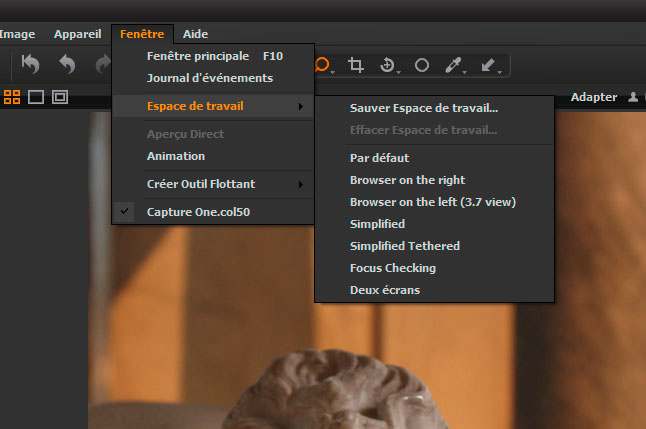Select the orange loupe tool
The height and width of the screenshot is (429, 646).
tap(322, 65)
